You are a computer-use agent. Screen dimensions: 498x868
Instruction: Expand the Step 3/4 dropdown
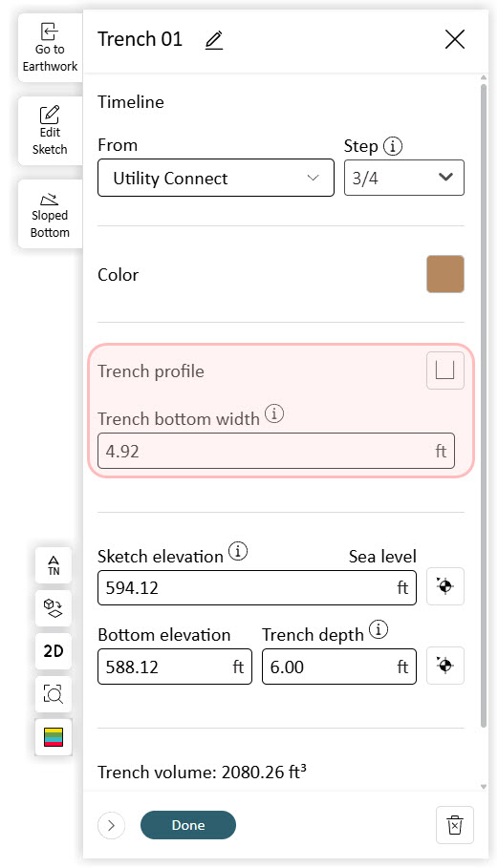[x=403, y=178]
